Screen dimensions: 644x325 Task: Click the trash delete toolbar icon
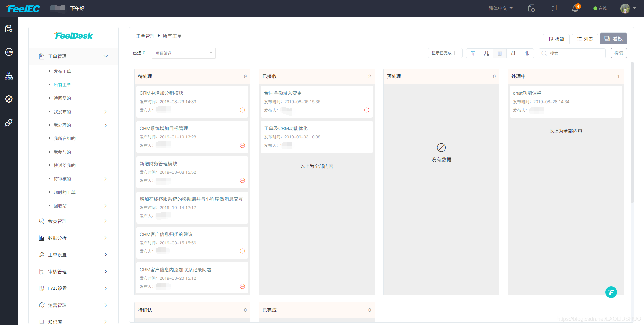click(500, 53)
